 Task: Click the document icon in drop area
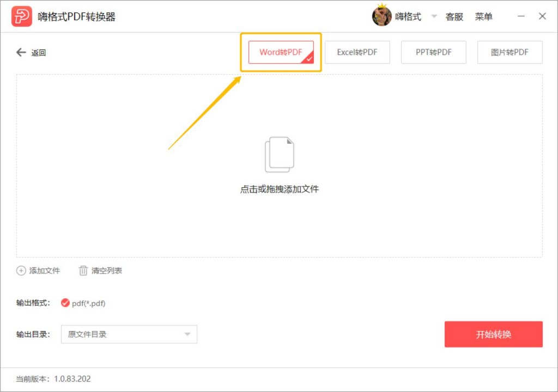pos(280,154)
